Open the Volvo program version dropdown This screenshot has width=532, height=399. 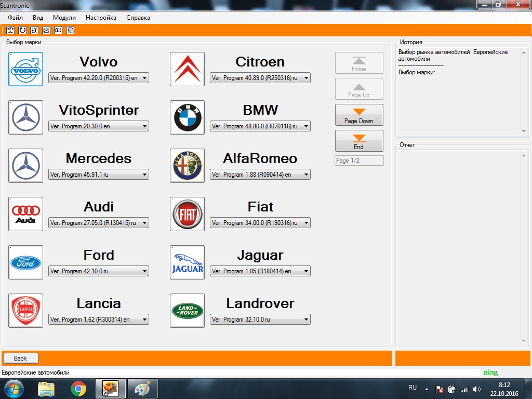coord(98,78)
